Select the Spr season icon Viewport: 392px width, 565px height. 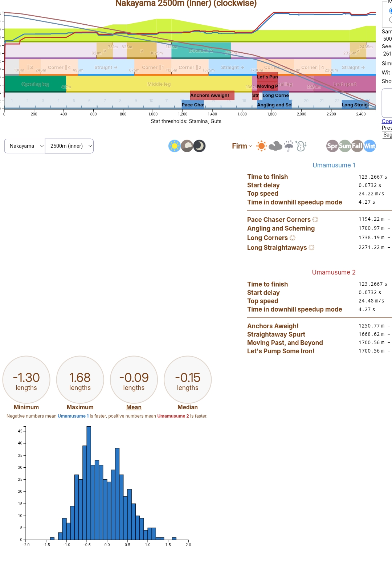pos(332,146)
